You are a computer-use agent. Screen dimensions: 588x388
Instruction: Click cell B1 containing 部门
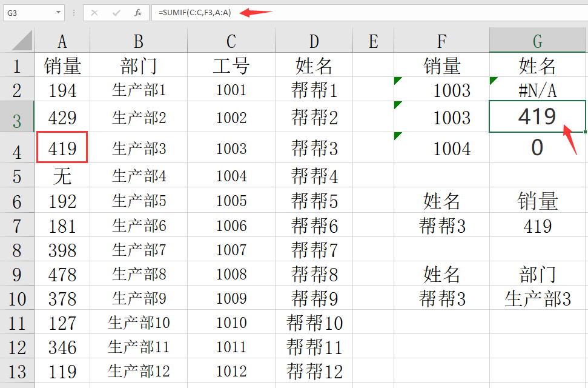point(139,65)
